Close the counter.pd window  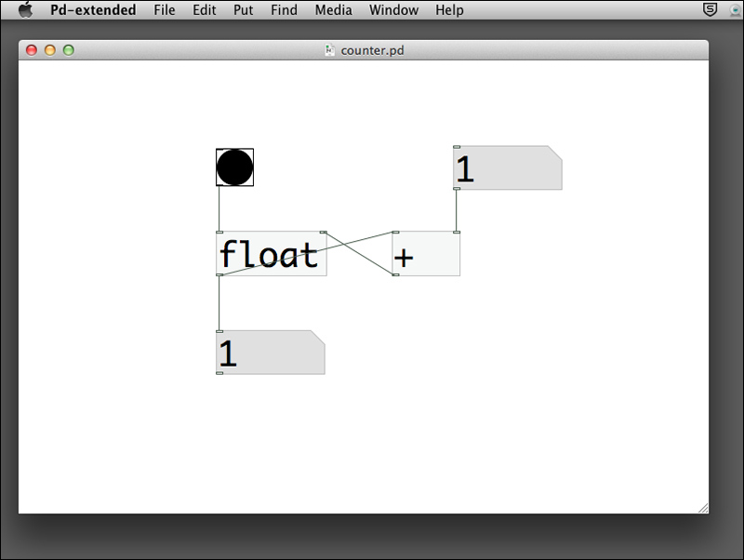[x=32, y=50]
